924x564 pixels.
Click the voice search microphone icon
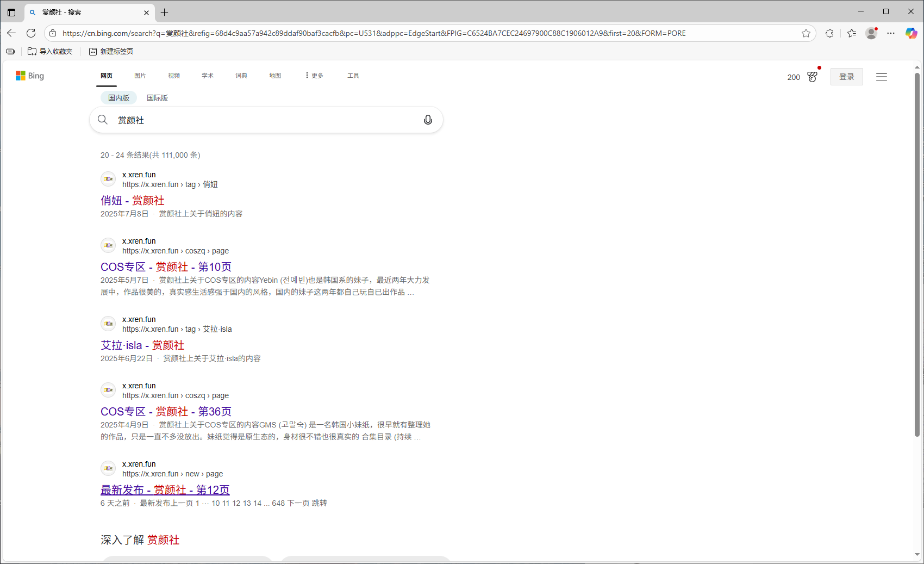coord(428,120)
